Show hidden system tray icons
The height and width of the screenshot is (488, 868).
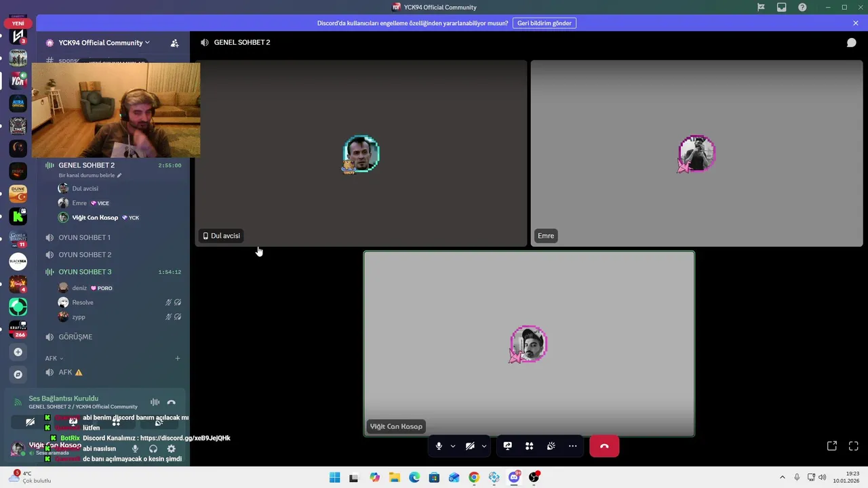pos(783,477)
